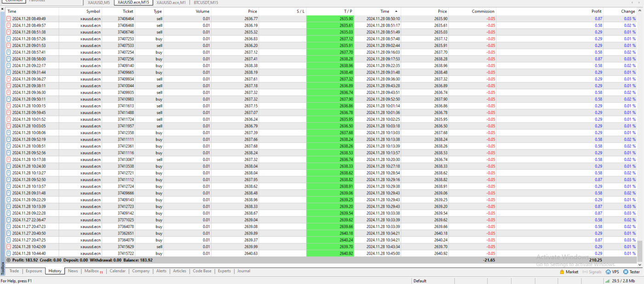Click the total profit value 210.25
644x284 pixels.
point(595,260)
